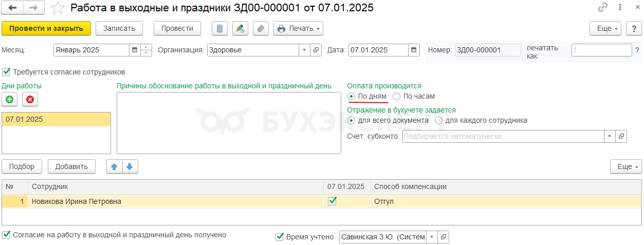Click the Номер field ЗД00-000001
Image resolution: width=644 pixels, height=245 pixels.
pos(488,50)
